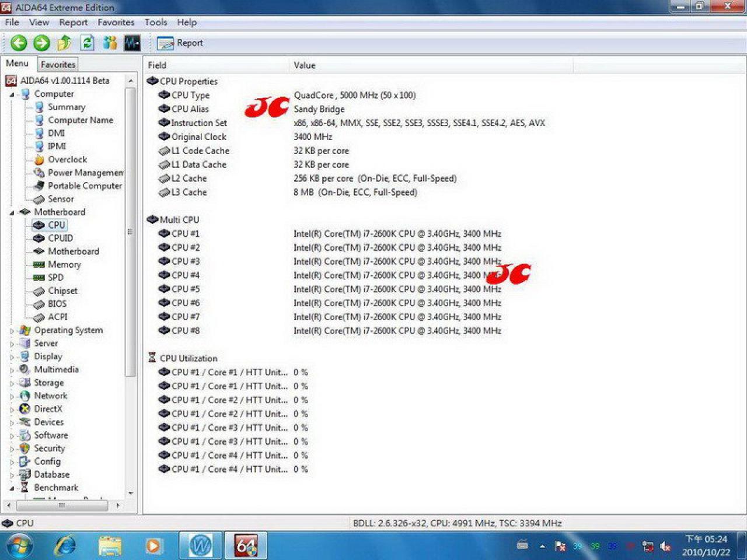747x560 pixels.
Task: Click the green Back arrow toolbar icon
Action: point(19,43)
